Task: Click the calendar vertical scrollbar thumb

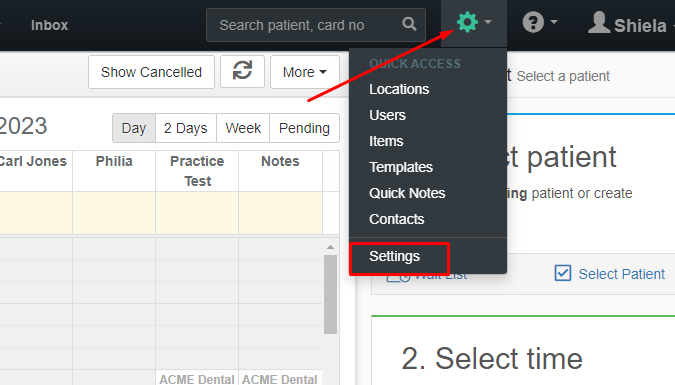Action: [330, 294]
